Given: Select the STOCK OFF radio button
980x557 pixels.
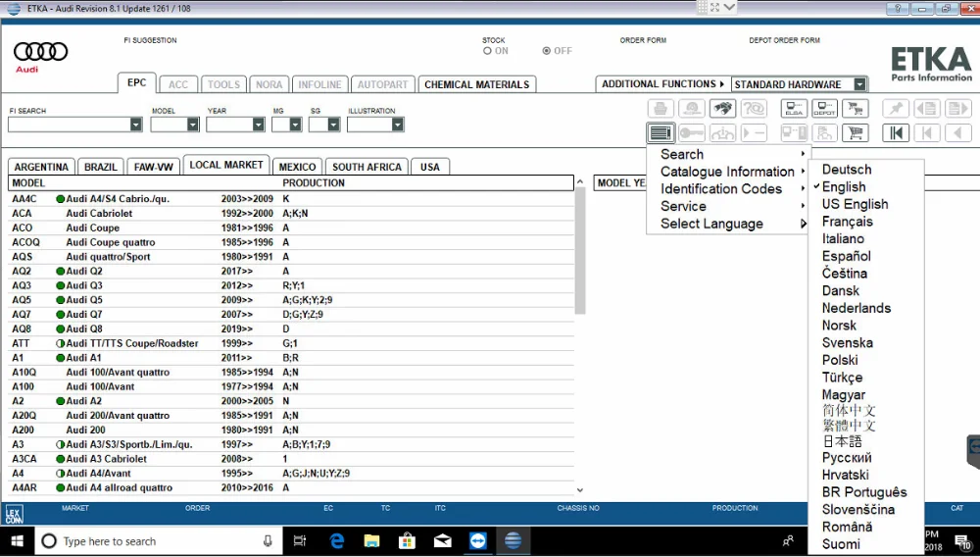Looking at the screenshot, I should [x=547, y=51].
